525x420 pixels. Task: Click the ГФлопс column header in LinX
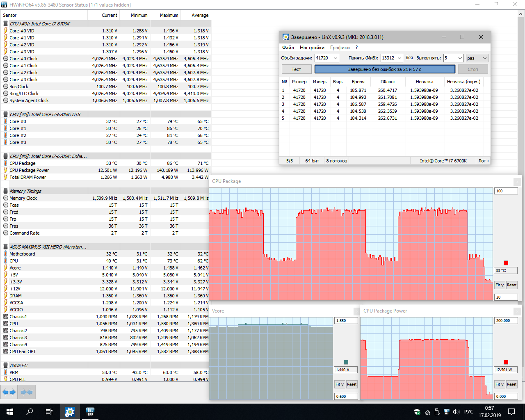pyautogui.click(x=388, y=82)
